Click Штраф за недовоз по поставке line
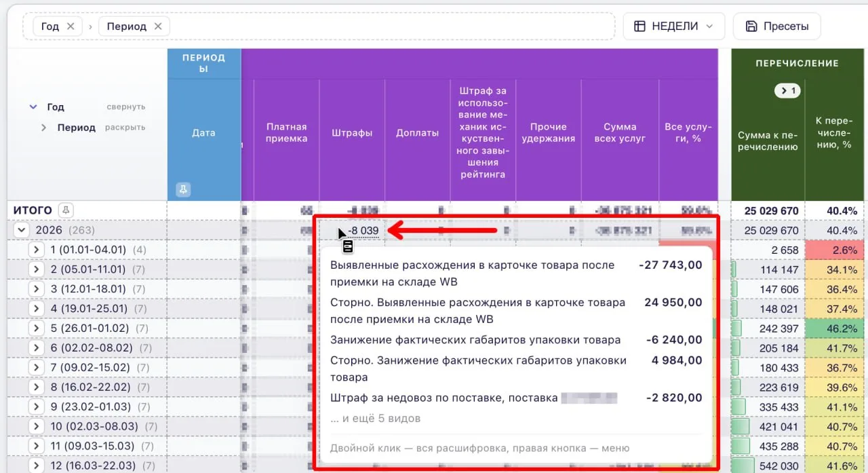This screenshot has width=868, height=473. click(x=516, y=398)
